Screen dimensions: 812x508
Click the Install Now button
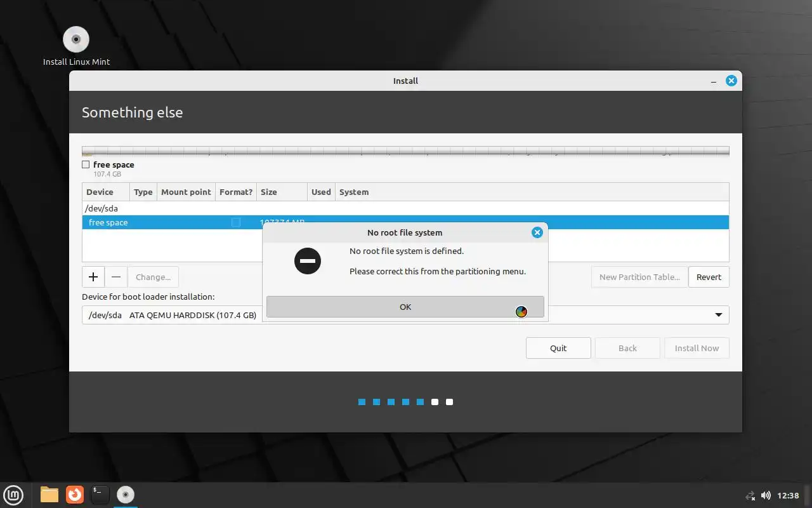pyautogui.click(x=697, y=348)
